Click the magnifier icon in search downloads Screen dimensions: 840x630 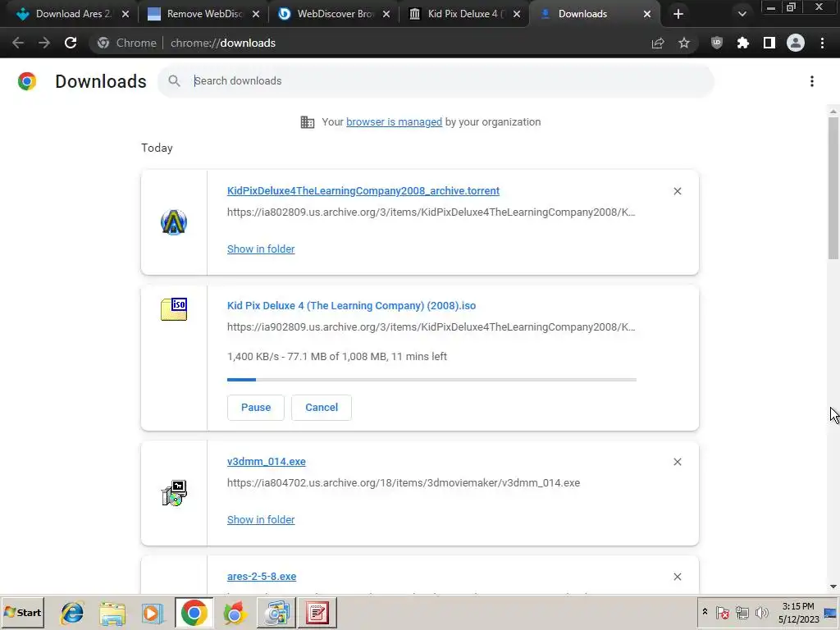[174, 81]
